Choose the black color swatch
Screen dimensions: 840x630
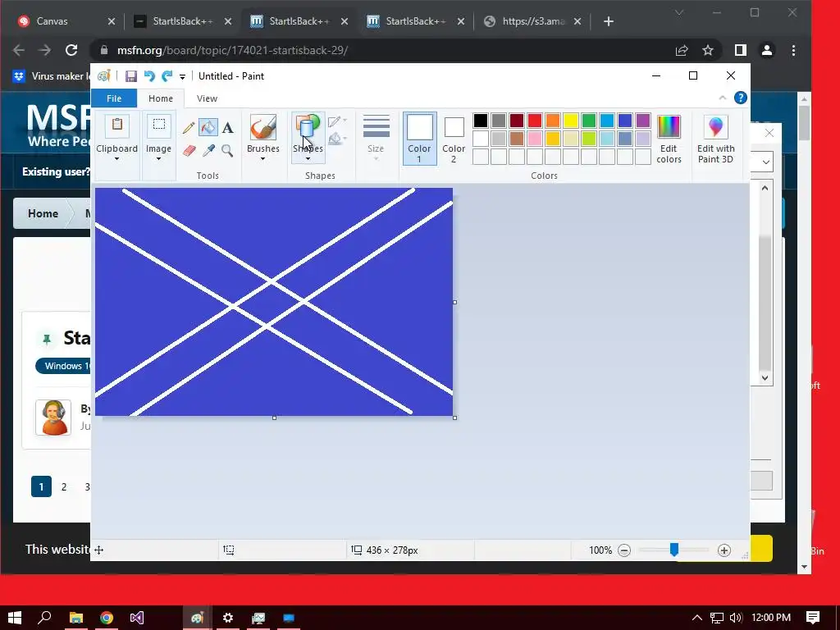[x=481, y=121]
